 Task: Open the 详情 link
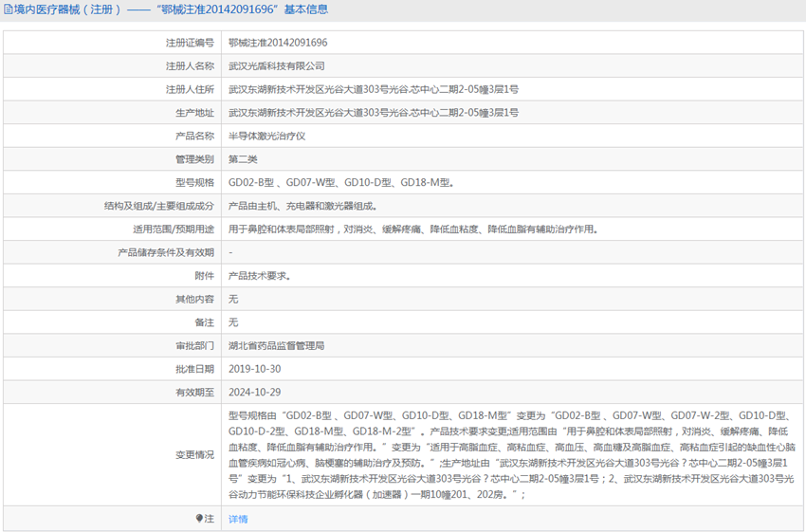click(238, 519)
